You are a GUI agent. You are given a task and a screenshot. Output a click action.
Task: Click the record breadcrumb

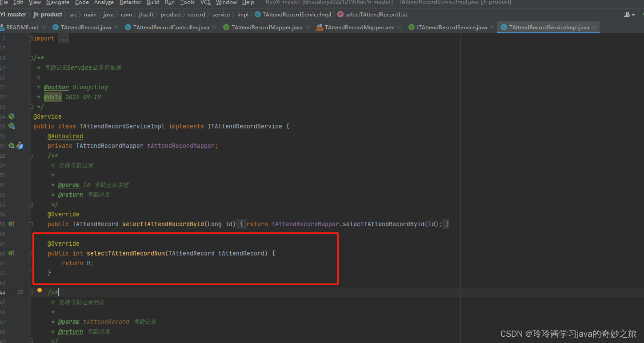[196, 15]
